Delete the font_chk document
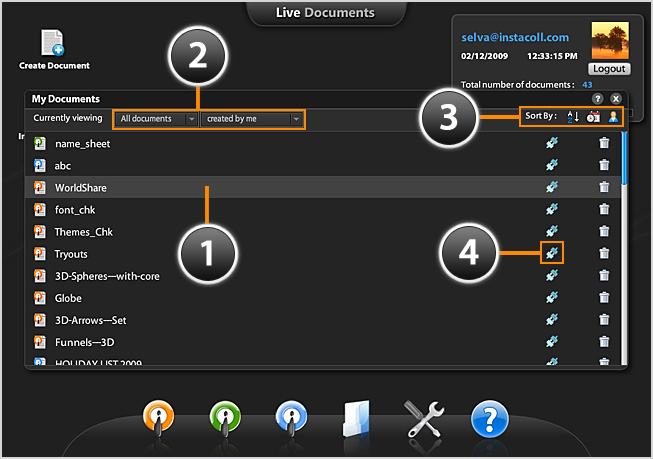653x459 pixels. (604, 209)
